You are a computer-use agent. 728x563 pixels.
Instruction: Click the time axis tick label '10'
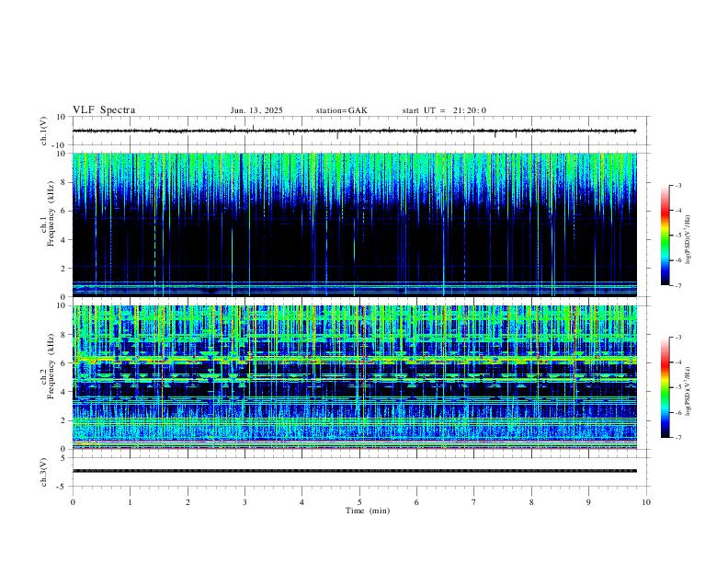646,502
